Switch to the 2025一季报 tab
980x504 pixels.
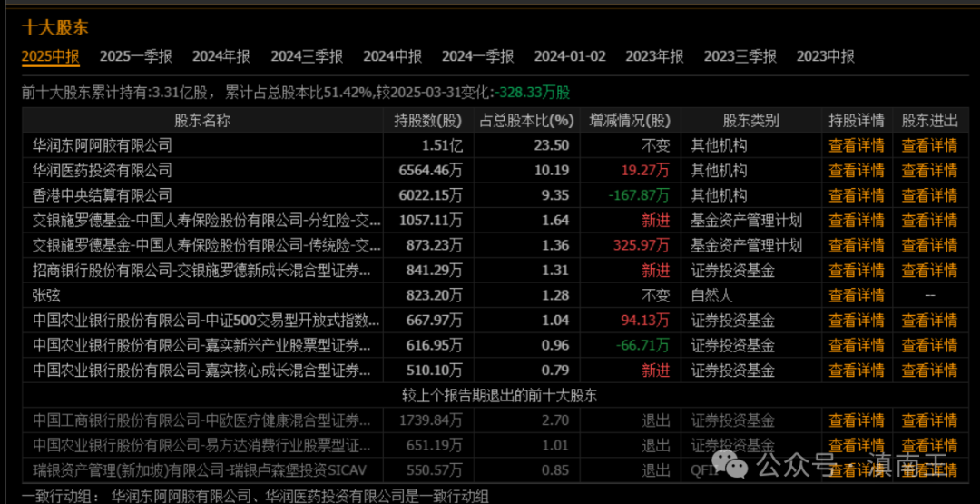point(135,57)
